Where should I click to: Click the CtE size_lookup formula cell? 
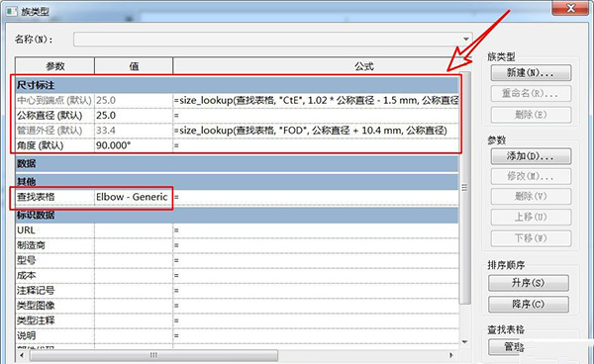click(x=316, y=100)
